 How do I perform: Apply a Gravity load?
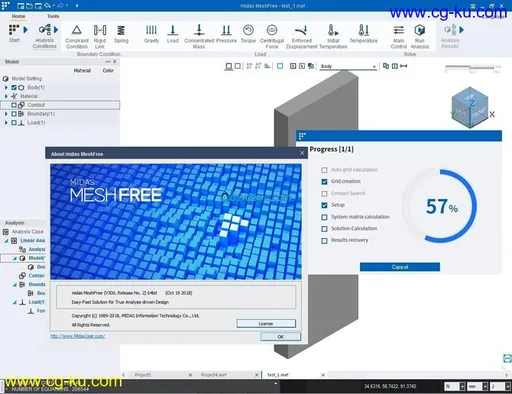[x=151, y=34]
